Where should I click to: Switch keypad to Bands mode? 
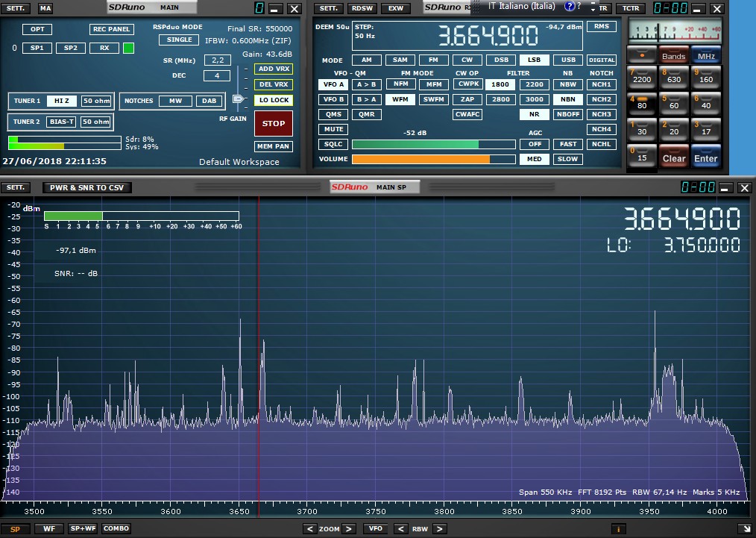point(674,55)
